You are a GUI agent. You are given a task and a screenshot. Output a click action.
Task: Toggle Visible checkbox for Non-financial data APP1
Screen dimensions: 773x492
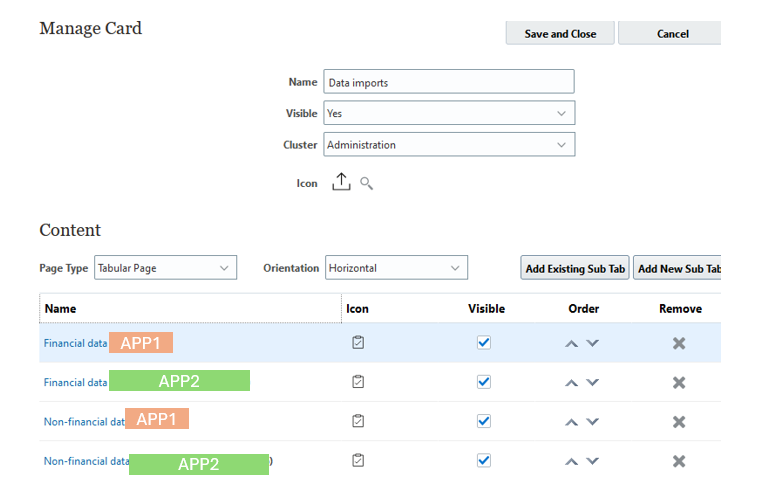[x=484, y=421]
